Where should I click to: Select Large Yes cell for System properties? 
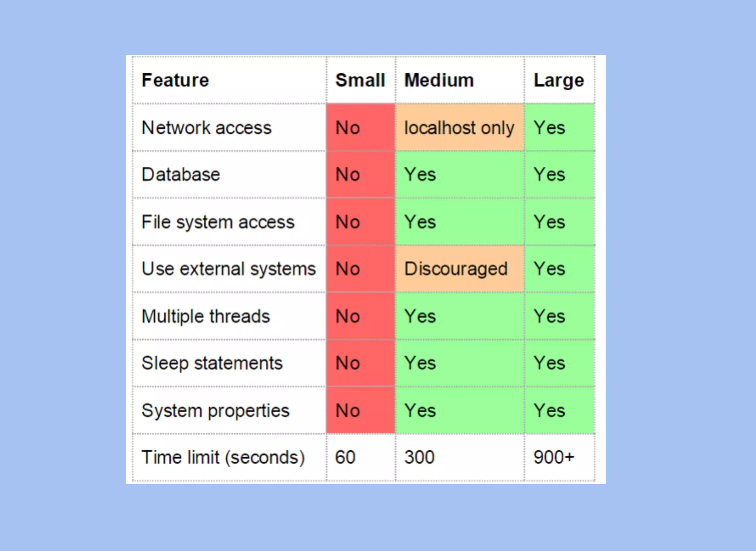[x=560, y=410]
